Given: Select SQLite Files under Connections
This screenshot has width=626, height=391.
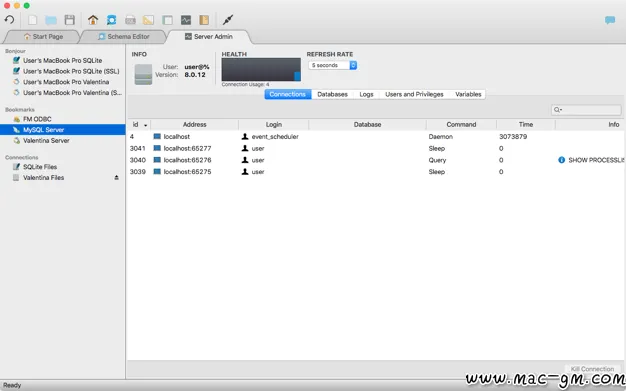Looking at the screenshot, I should (x=40, y=167).
